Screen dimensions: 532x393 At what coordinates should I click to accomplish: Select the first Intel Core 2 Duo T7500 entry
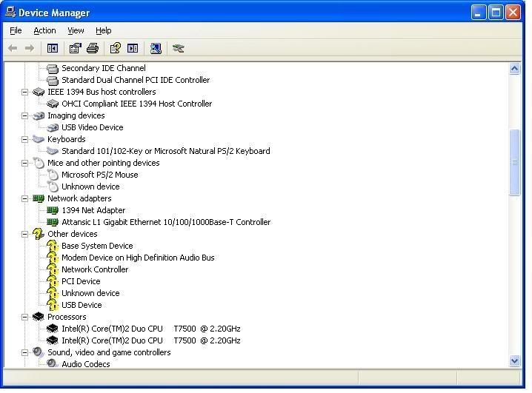tap(151, 329)
